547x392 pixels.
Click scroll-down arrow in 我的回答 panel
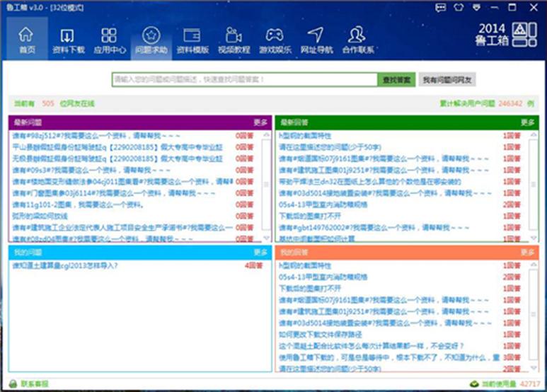pos(534,367)
